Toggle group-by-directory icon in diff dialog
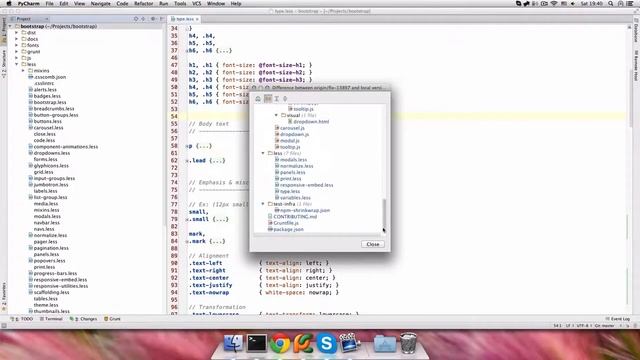 pos(268,98)
